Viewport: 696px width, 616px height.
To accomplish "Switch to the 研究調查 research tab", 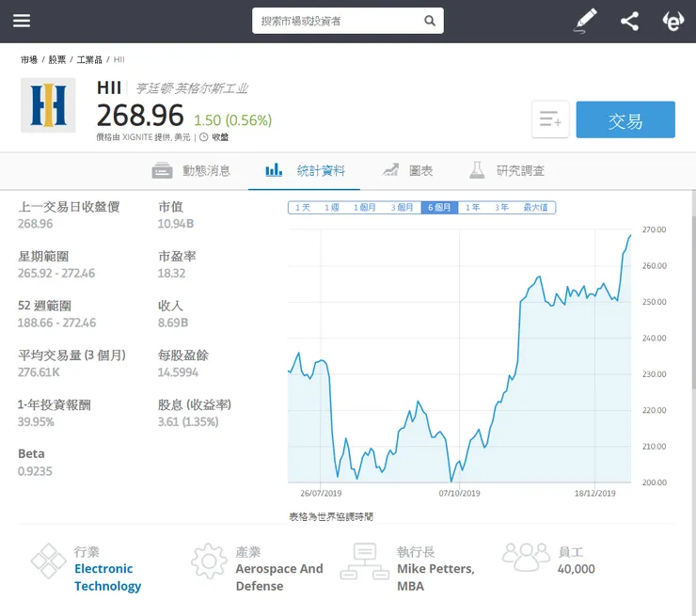I will [x=506, y=171].
